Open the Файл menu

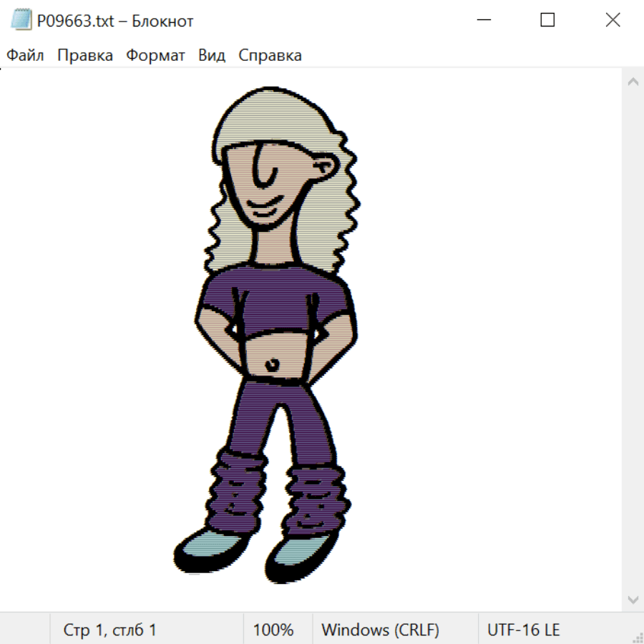[x=25, y=56]
